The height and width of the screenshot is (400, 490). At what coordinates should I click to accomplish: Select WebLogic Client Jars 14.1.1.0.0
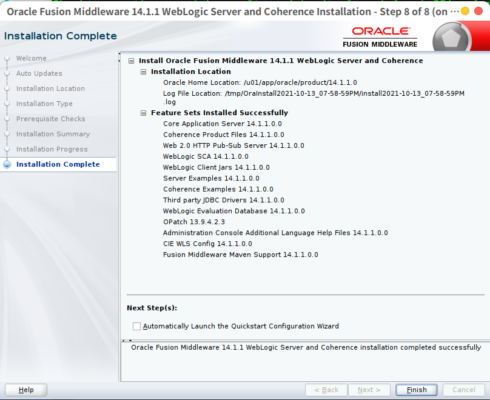pos(216,167)
